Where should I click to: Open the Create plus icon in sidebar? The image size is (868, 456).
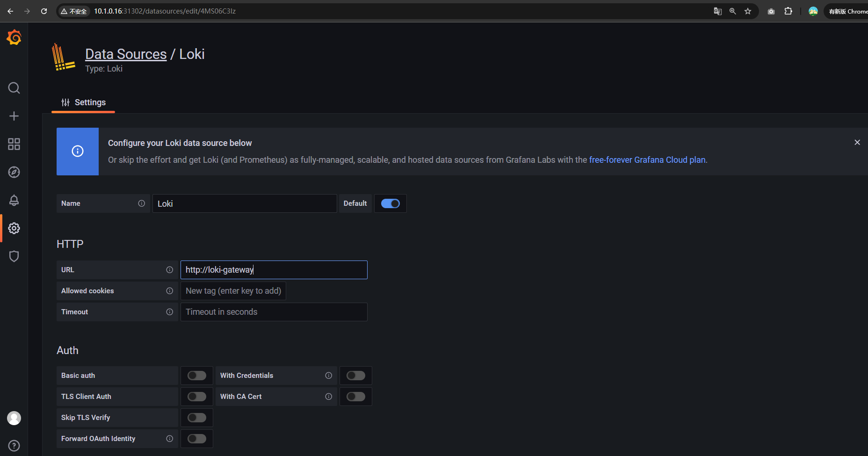[14, 116]
